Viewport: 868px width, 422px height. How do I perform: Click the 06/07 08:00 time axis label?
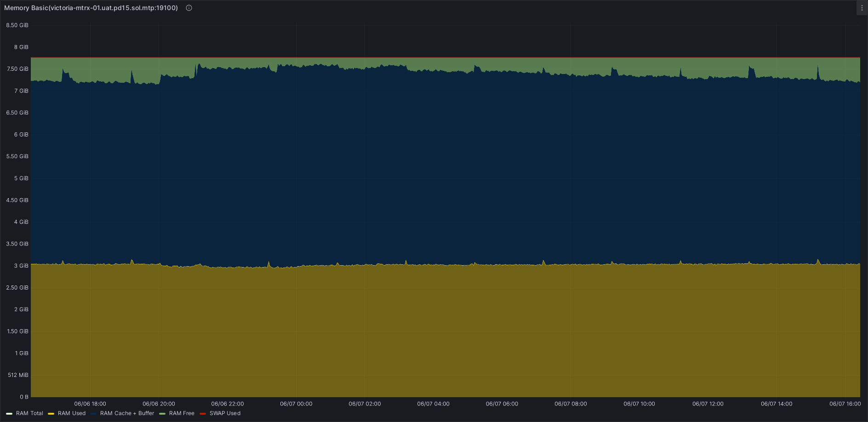point(571,404)
